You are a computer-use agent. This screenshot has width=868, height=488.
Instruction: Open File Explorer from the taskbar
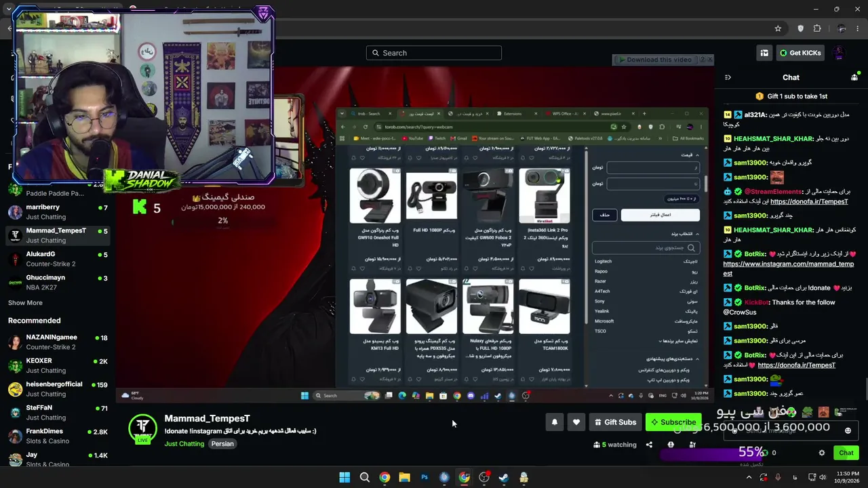click(404, 477)
